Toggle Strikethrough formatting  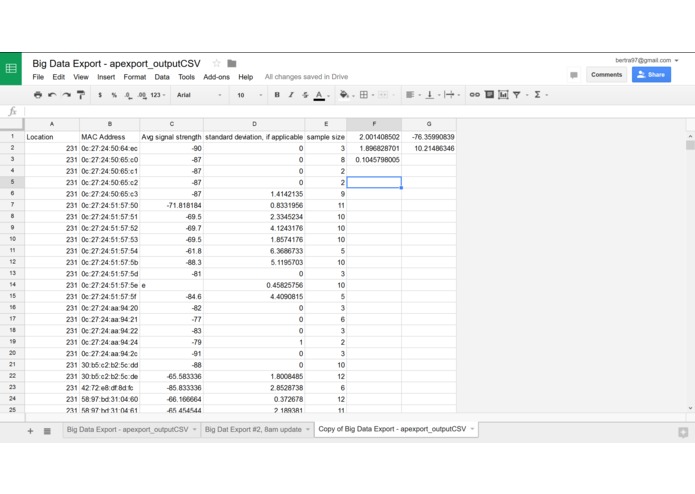(305, 95)
